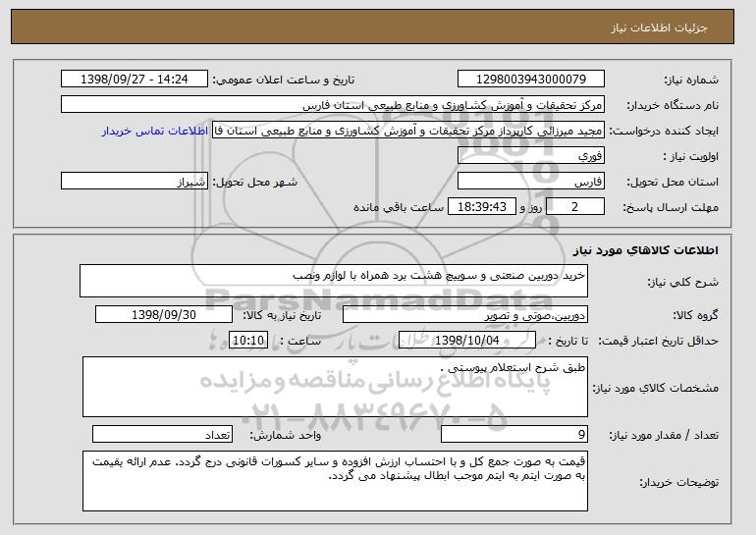The height and width of the screenshot is (535, 756).
Task: Click the label واحد شمارش
Action: (x=285, y=435)
